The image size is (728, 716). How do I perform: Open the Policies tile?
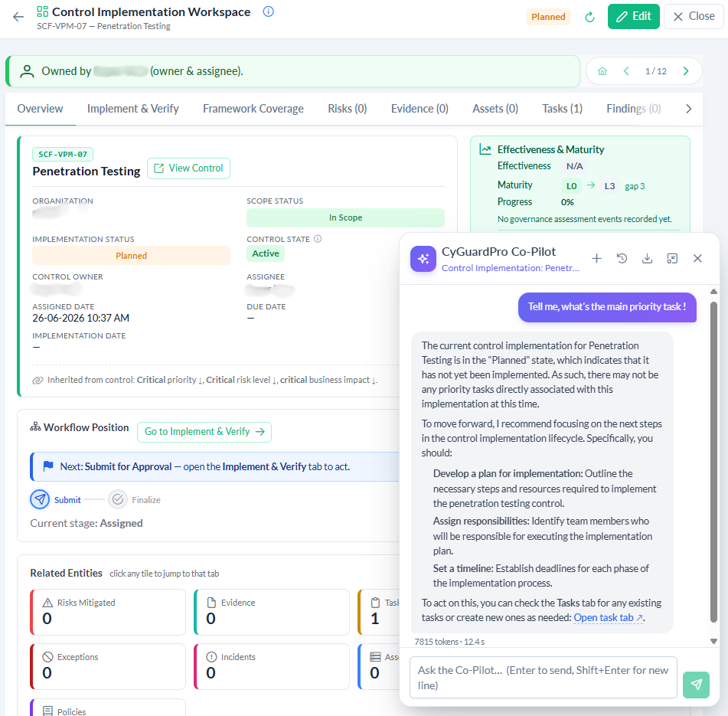click(x=108, y=708)
